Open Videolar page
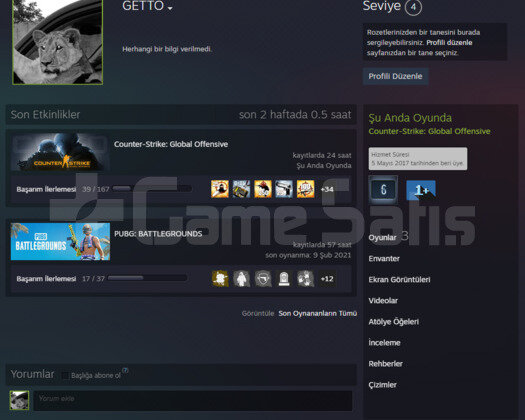 point(383,301)
